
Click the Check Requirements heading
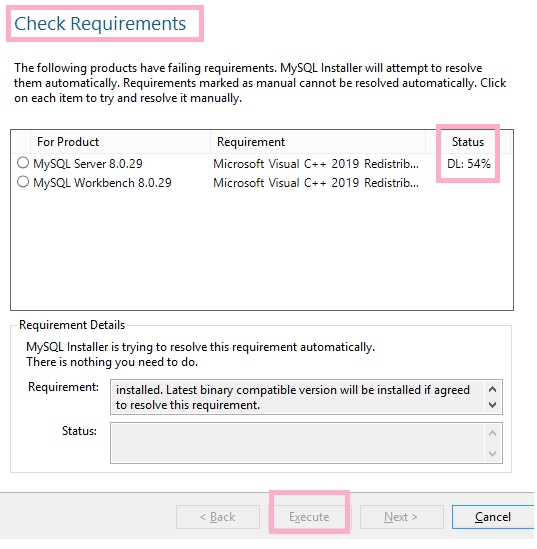tap(100, 24)
